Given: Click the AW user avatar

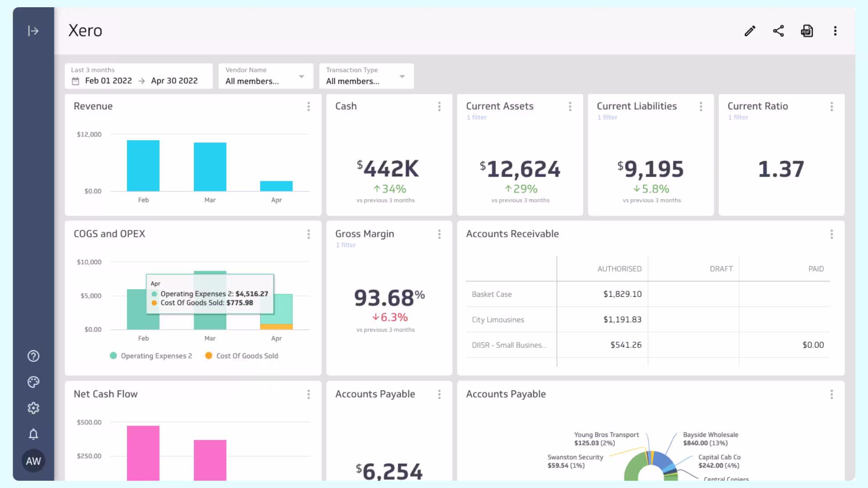Looking at the screenshot, I should point(33,461).
